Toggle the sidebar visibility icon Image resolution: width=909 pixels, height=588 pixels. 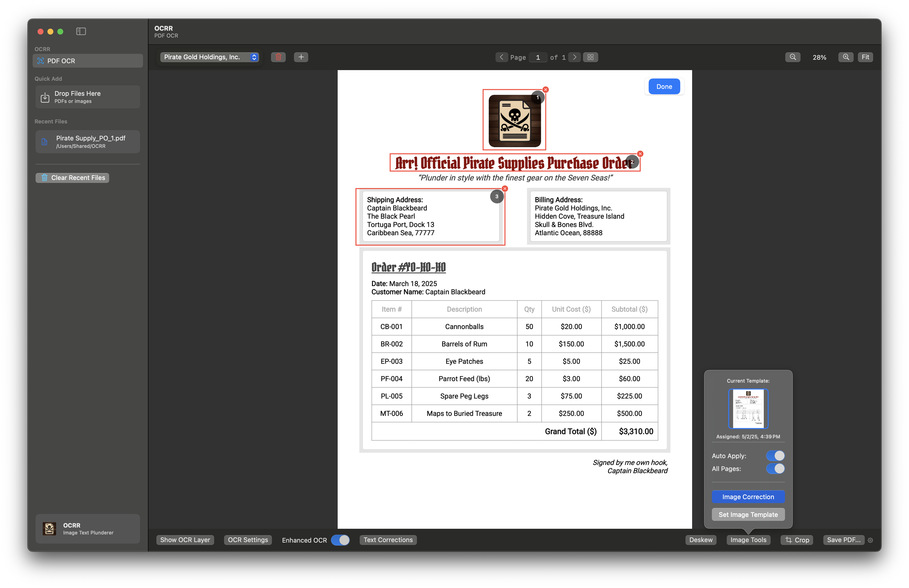click(x=81, y=31)
